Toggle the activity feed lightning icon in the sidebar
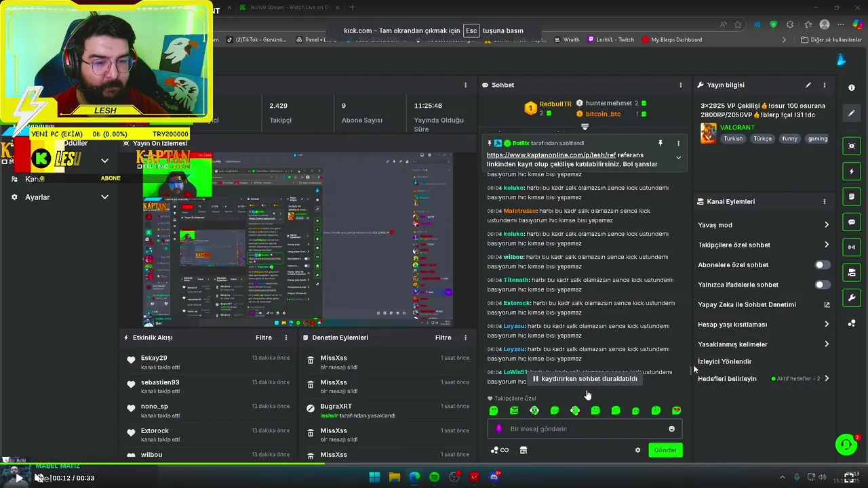This screenshot has width=868, height=488. point(852,171)
